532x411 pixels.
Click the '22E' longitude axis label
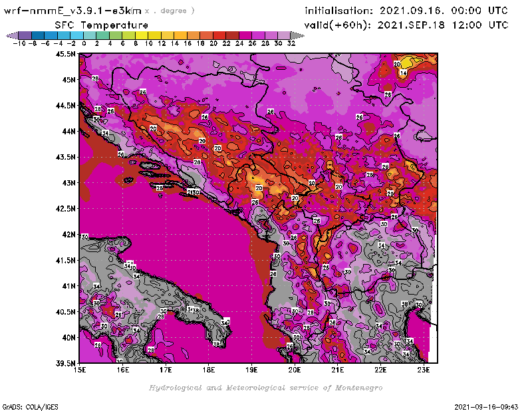[x=380, y=370]
